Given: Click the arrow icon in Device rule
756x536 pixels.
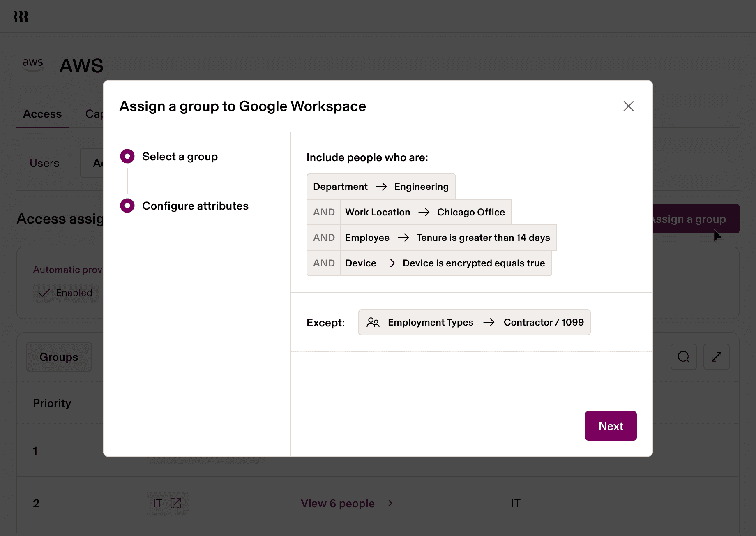Looking at the screenshot, I should coord(390,263).
